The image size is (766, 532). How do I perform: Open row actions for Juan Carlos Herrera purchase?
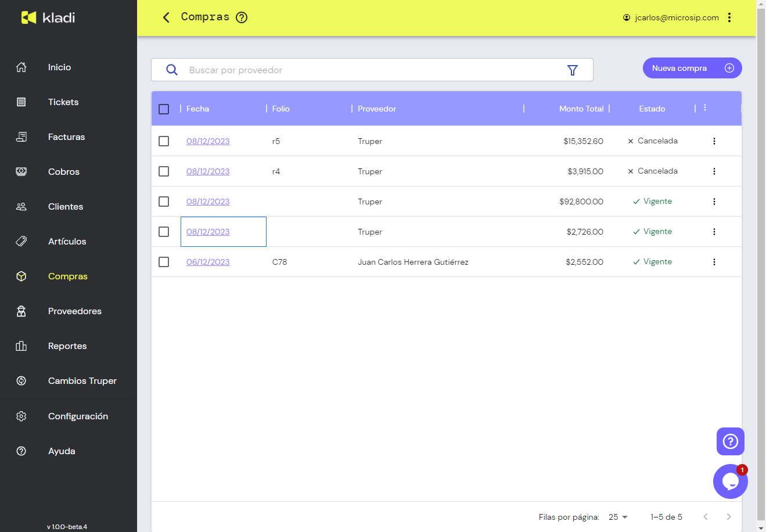714,262
